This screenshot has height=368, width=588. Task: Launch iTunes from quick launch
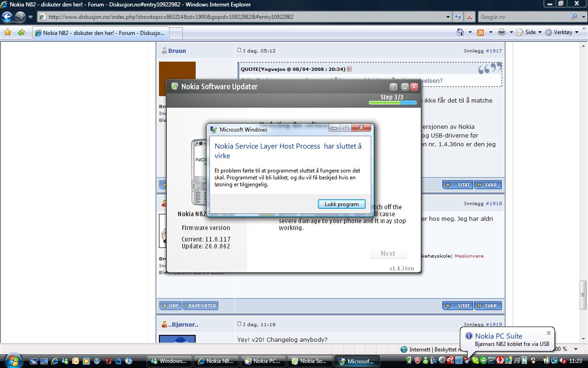point(129,361)
